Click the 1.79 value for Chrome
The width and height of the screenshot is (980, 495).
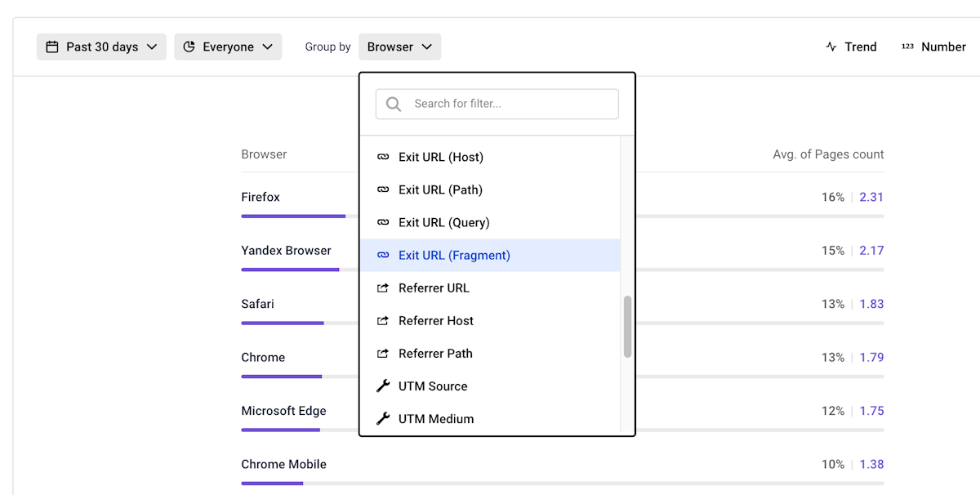(x=871, y=357)
